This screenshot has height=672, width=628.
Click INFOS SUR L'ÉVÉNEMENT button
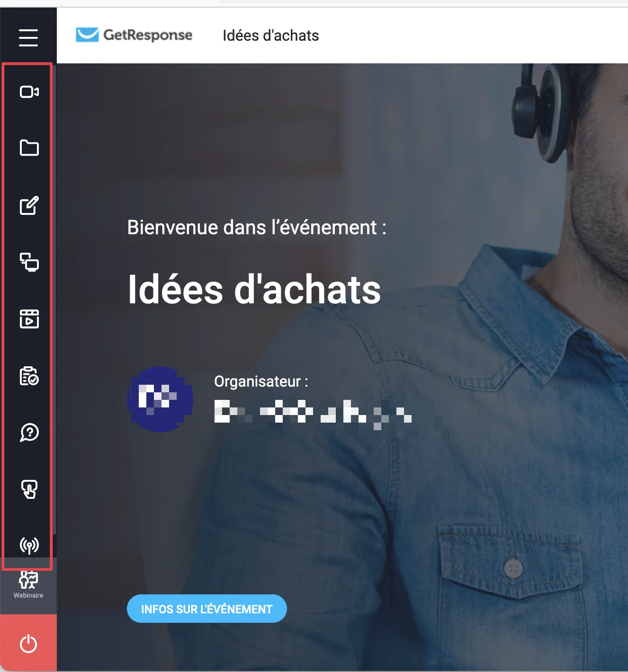(x=207, y=609)
